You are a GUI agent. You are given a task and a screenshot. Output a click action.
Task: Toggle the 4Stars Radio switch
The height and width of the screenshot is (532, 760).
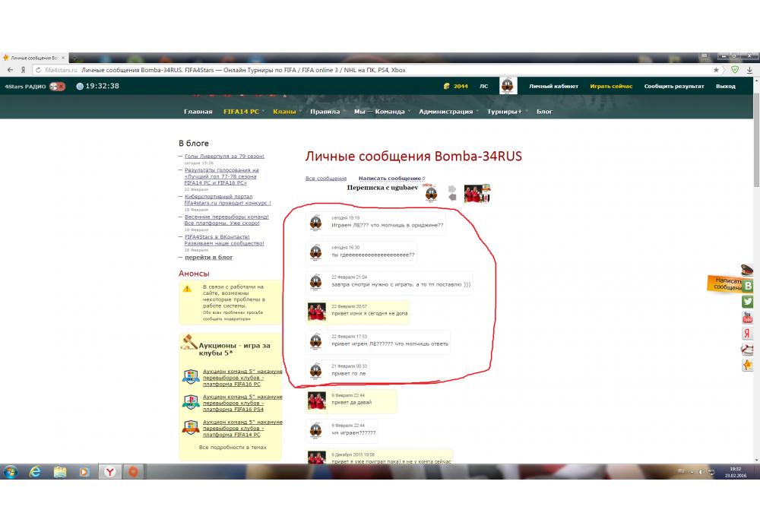pyautogui.click(x=57, y=86)
